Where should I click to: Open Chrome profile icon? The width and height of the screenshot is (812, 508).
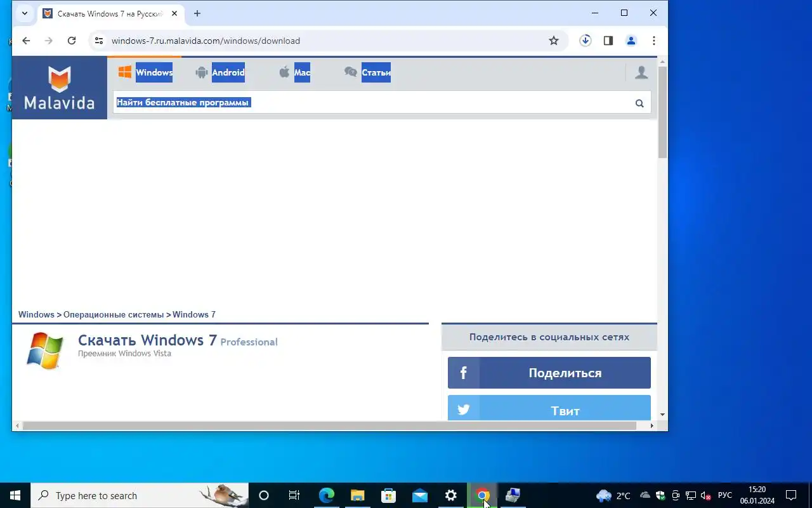[x=631, y=41]
